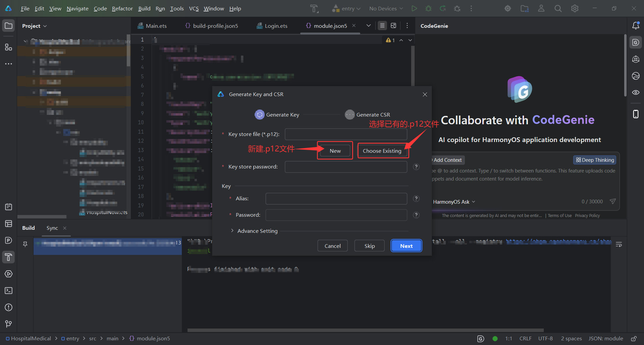Run the entry configuration
644x345 pixels.
414,8
